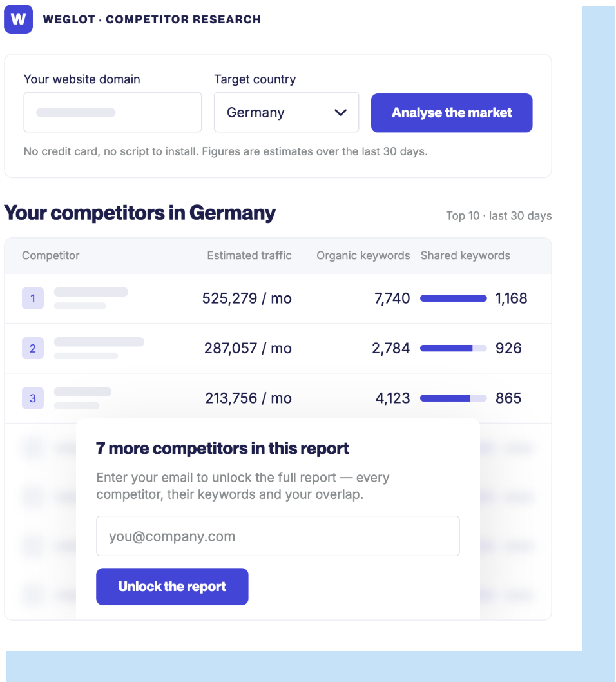Click the Weglot · Competitor Research title

pyautogui.click(x=151, y=19)
